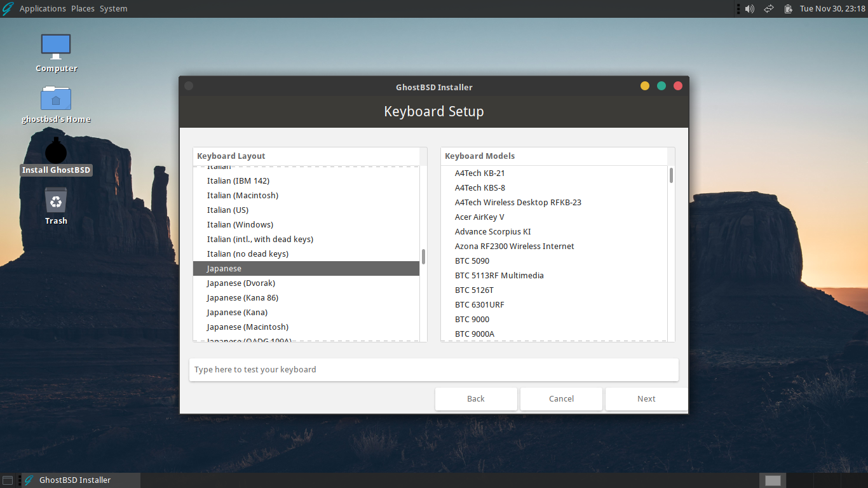This screenshot has height=488, width=868.
Task: Select BTC 9000 keyboard model
Action: point(554,320)
